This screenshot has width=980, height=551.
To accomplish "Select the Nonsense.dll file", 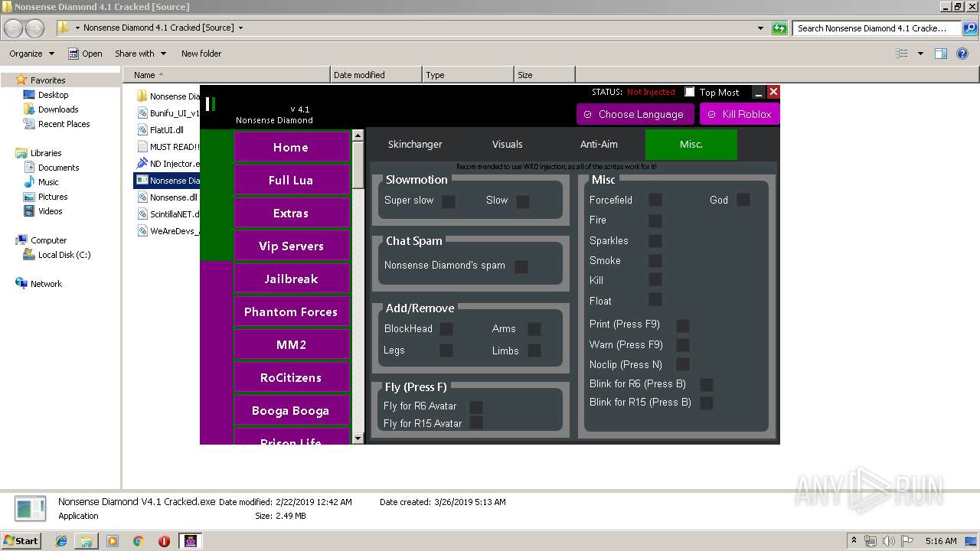I will tap(168, 197).
